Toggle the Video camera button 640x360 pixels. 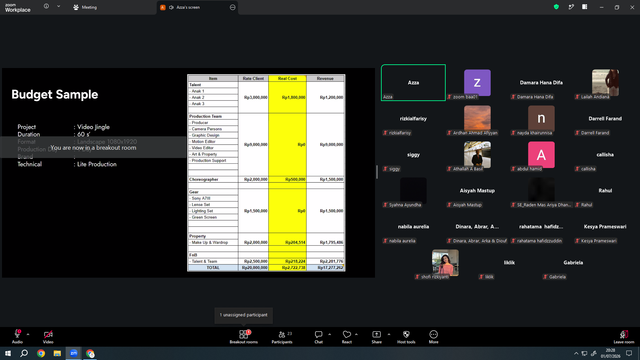pyautogui.click(x=48, y=337)
